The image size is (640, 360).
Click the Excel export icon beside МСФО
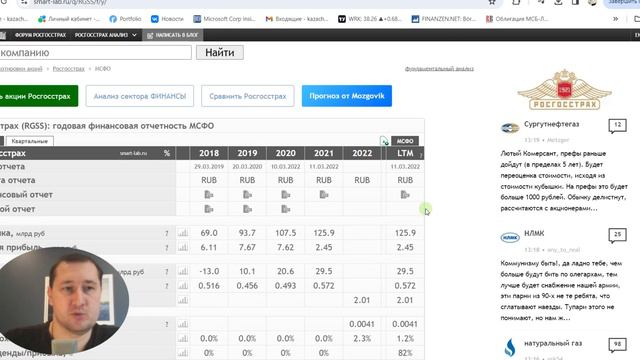384,141
